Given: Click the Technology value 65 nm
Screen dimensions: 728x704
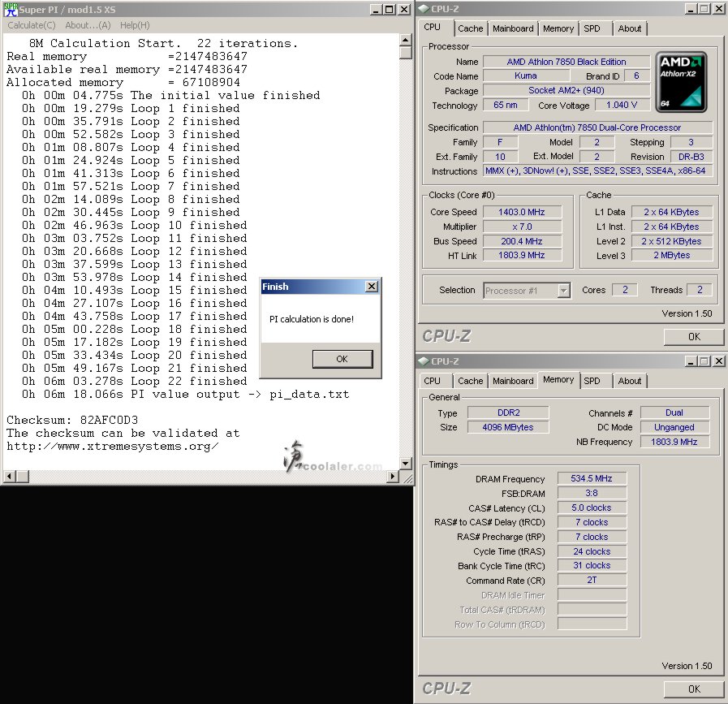Looking at the screenshot, I should coord(506,105).
